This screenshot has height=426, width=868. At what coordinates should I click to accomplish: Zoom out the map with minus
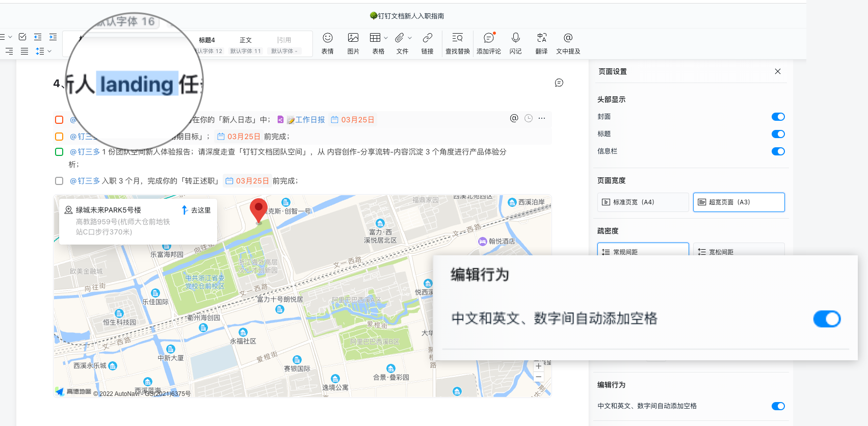click(x=538, y=377)
